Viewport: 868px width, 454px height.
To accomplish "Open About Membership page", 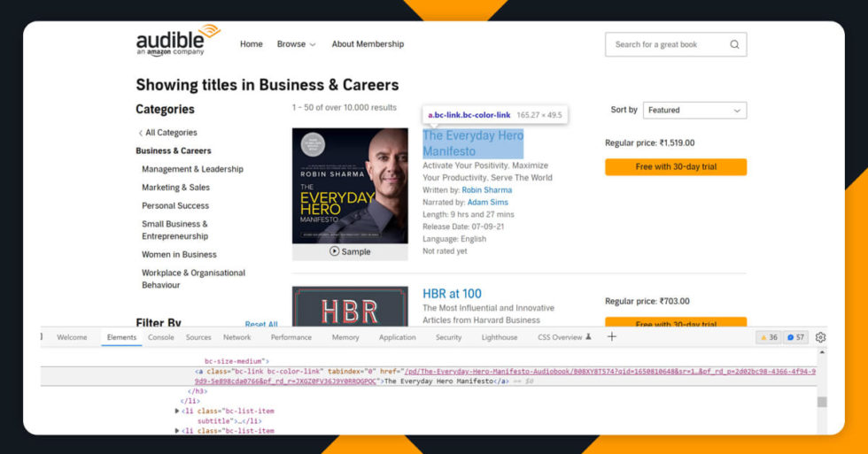I will (x=368, y=44).
